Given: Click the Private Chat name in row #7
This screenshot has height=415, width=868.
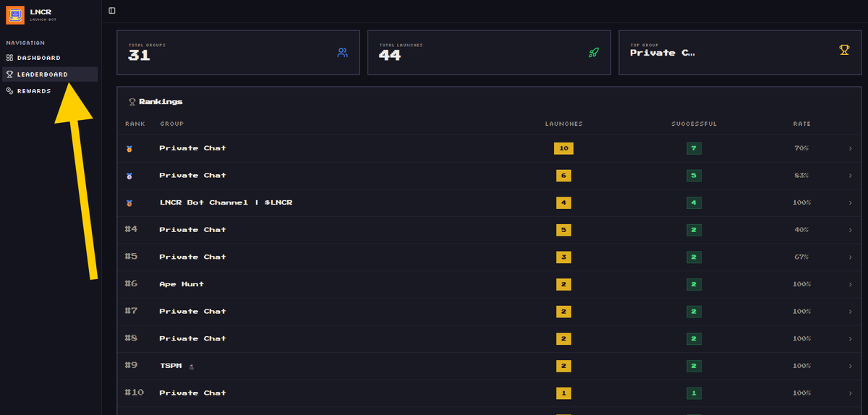Looking at the screenshot, I should coord(192,312).
